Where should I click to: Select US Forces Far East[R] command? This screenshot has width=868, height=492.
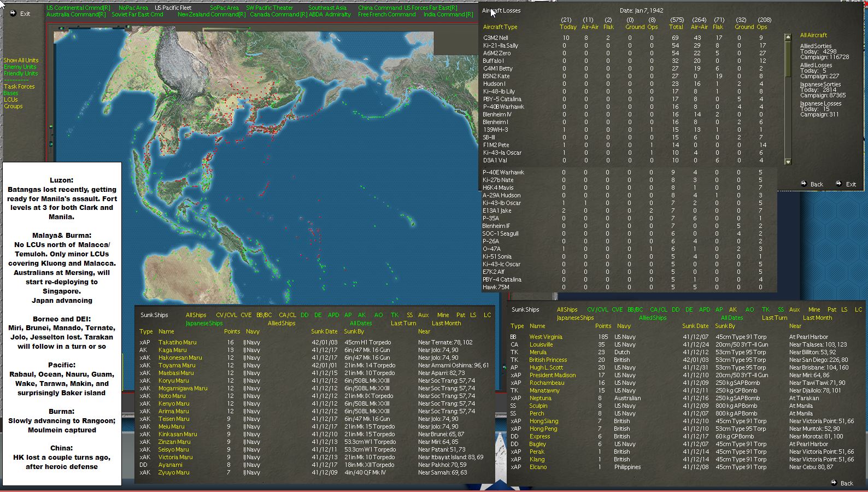(x=431, y=8)
